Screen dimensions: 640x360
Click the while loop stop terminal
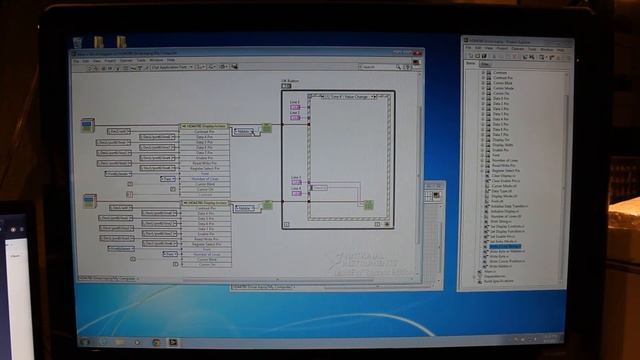pos(387,224)
